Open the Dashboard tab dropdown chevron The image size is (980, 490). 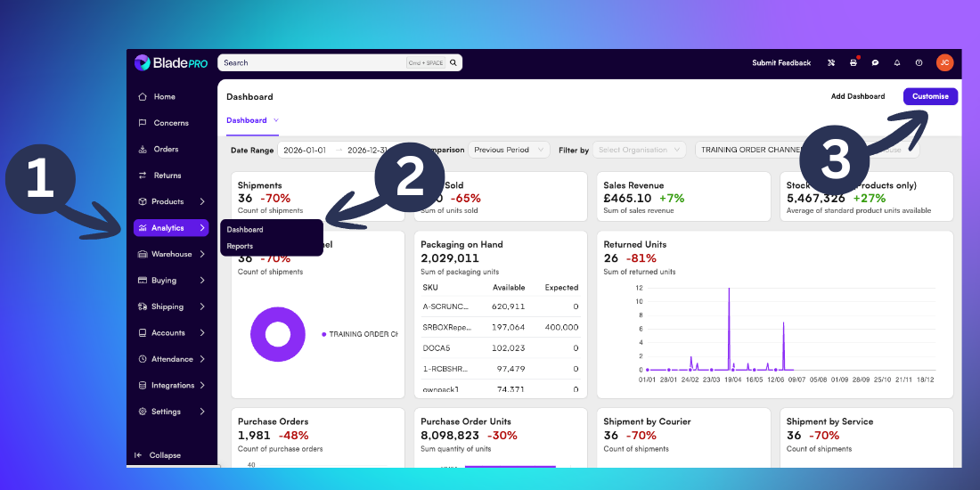[x=275, y=120]
